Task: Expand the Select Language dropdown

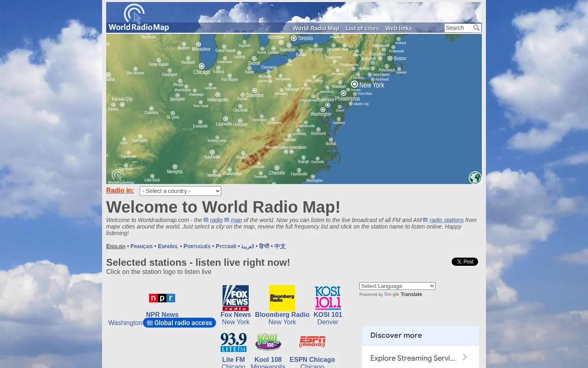Action: coord(397,286)
